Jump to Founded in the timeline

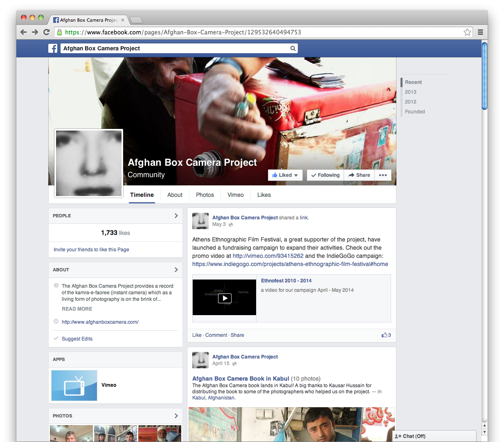tap(415, 112)
